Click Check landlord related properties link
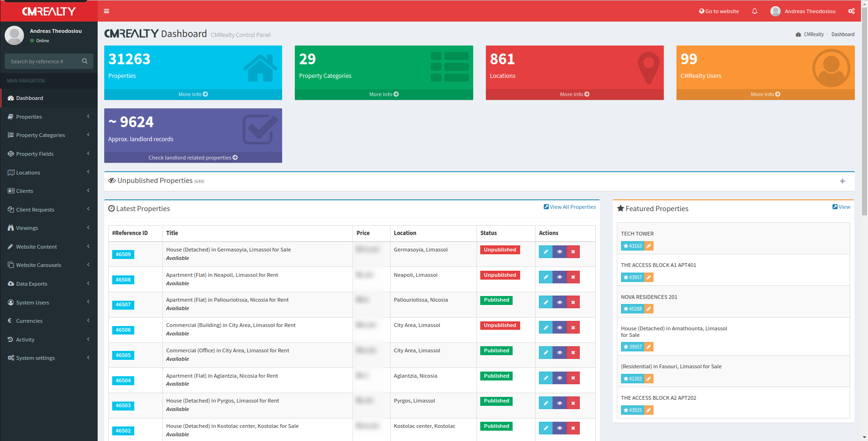 coord(193,158)
